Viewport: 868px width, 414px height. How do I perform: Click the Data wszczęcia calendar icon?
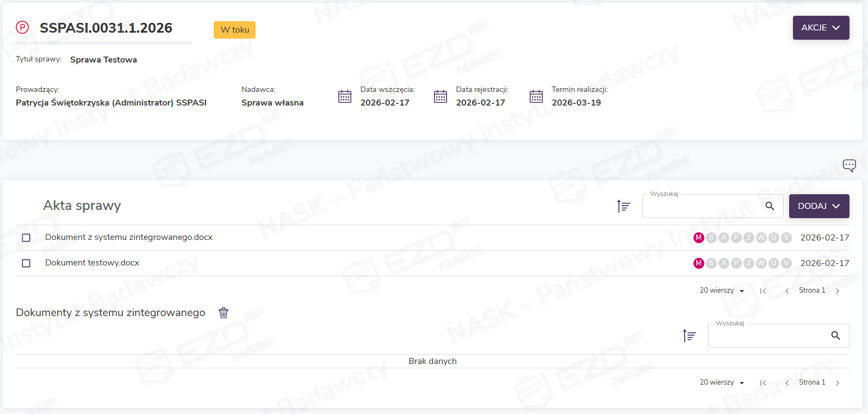pos(345,97)
